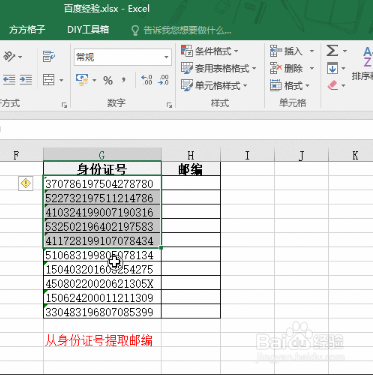Open the 套用表格格式 menu

point(219,68)
